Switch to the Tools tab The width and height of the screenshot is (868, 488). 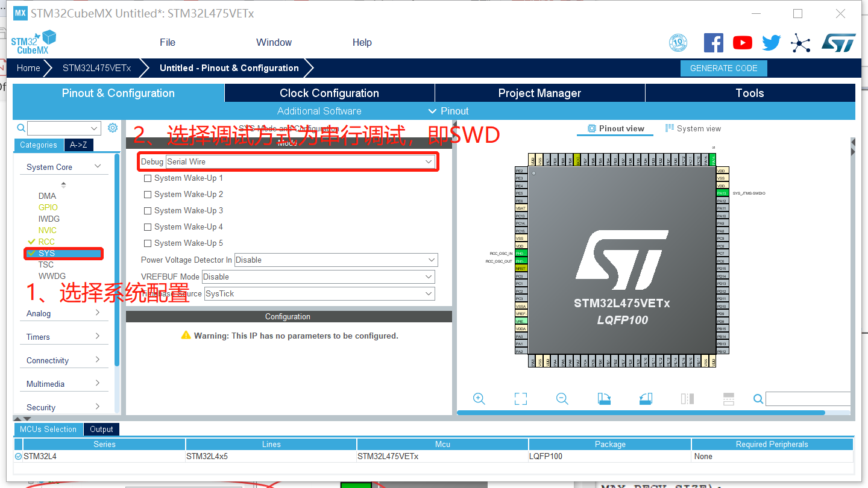pos(750,93)
